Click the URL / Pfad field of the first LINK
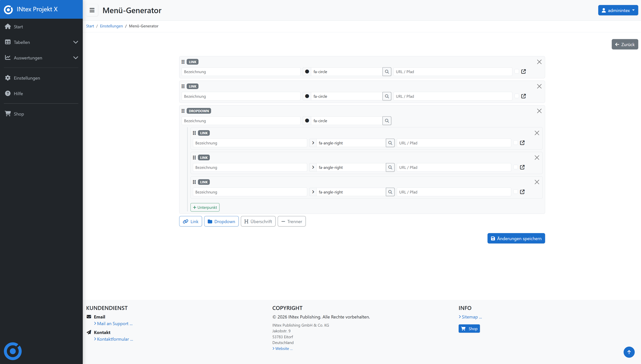The image size is (641, 364). click(x=453, y=72)
